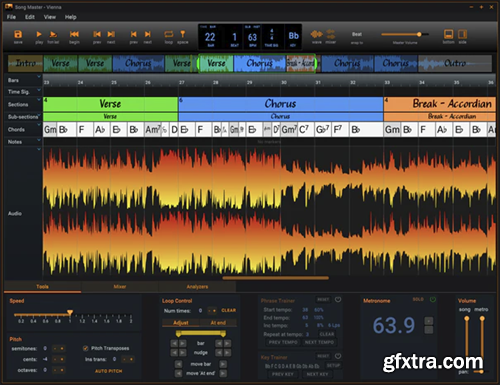Image resolution: width=500 pixels, height=385 pixels.
Task: Toggle the side panel layout icon
Action: (x=462, y=34)
